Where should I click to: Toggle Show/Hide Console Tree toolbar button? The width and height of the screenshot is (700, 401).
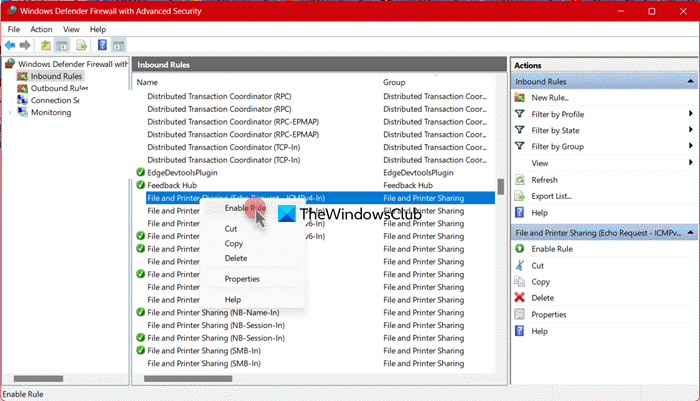(x=63, y=45)
